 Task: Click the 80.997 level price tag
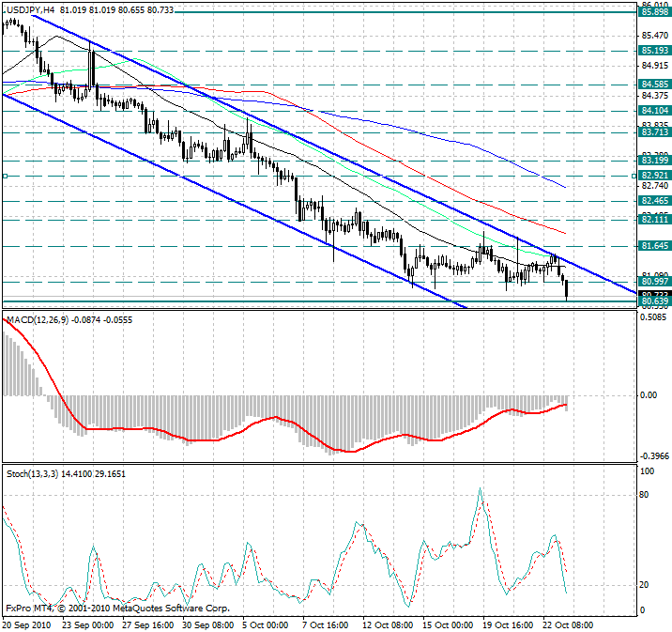pos(655,282)
